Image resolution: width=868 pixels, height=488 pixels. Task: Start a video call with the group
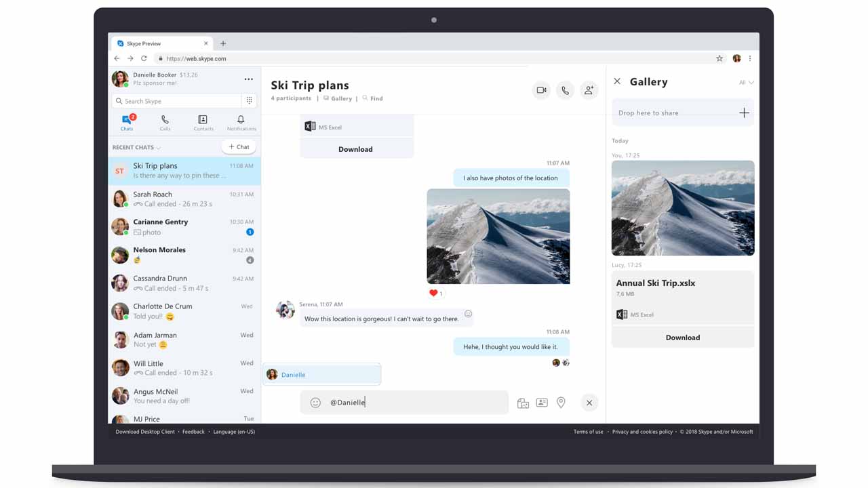(x=541, y=89)
